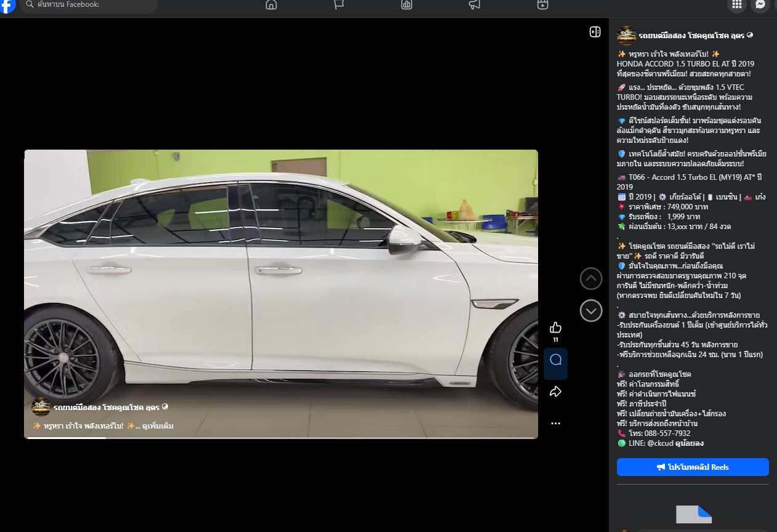Open Messenger chats

point(760,5)
